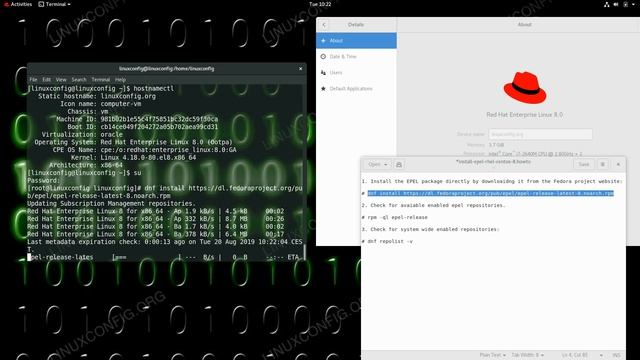Close the terminal window
The height and width of the screenshot is (360, 640).
[301, 69]
